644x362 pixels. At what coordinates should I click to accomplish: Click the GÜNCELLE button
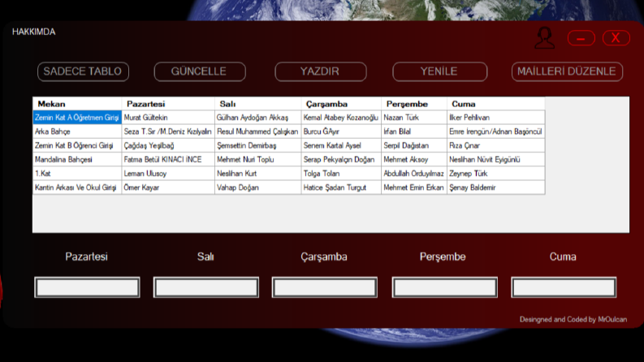pyautogui.click(x=200, y=71)
